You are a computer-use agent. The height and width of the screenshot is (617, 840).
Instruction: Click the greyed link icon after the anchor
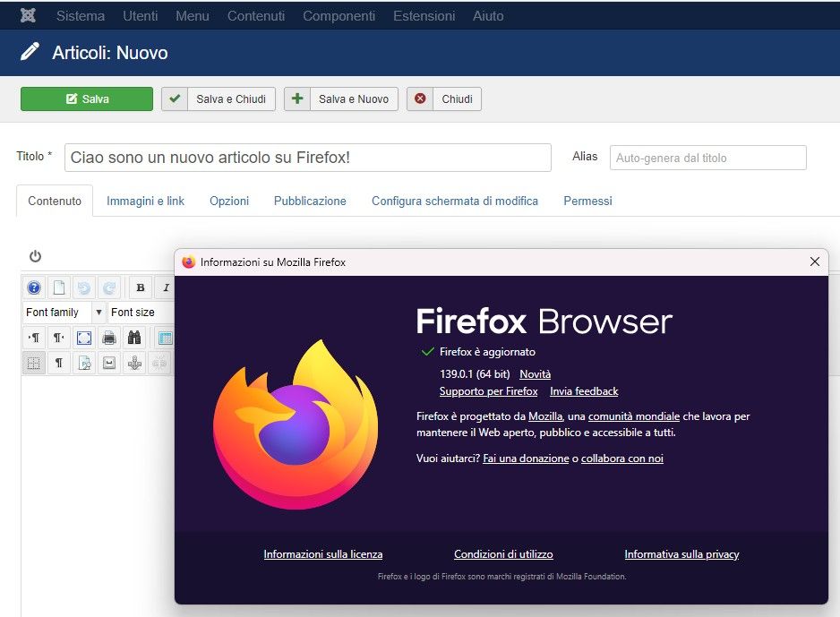click(x=159, y=364)
